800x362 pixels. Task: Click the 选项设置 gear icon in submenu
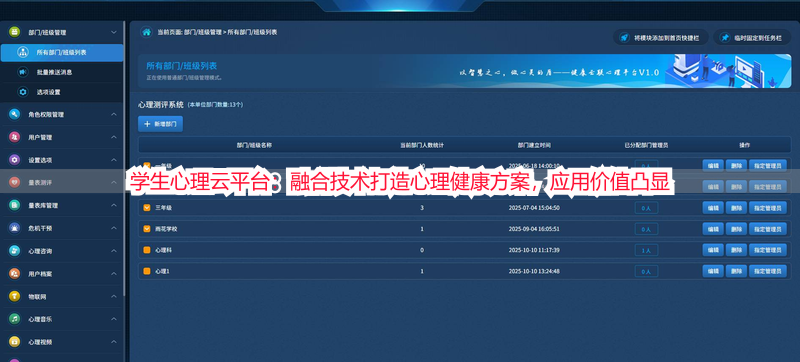[22, 92]
